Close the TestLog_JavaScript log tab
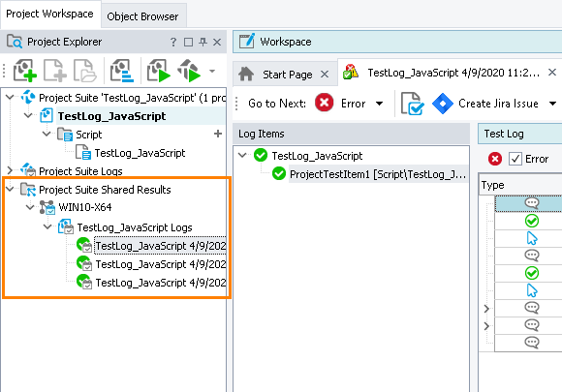Screen dimensions: 562x392 552,73
